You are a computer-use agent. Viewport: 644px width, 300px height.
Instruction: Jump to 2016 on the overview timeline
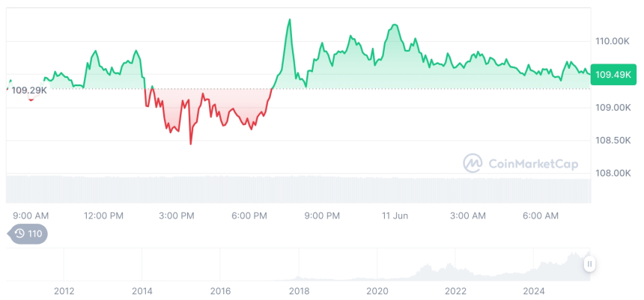pos(220,291)
